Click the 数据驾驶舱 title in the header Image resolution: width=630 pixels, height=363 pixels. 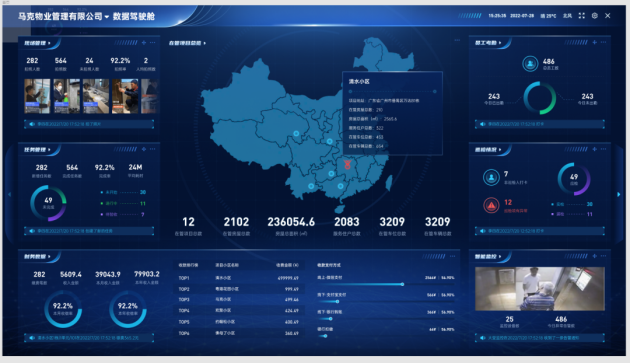133,16
